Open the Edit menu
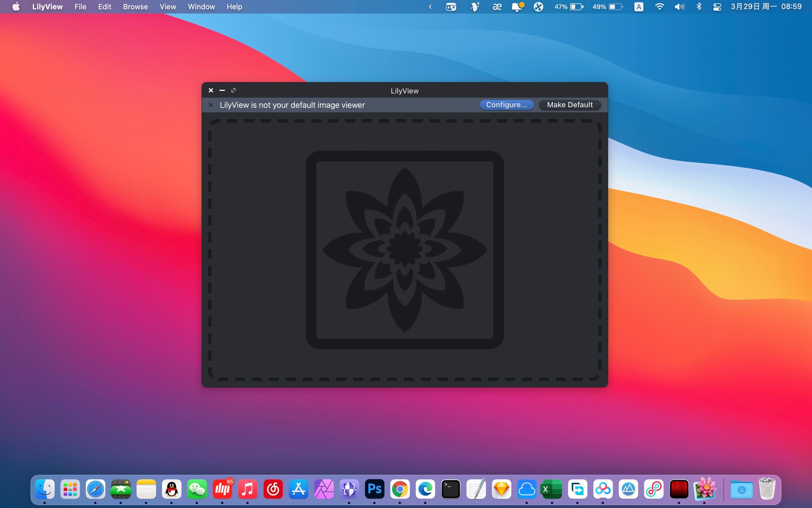Image resolution: width=812 pixels, height=508 pixels. pyautogui.click(x=105, y=7)
